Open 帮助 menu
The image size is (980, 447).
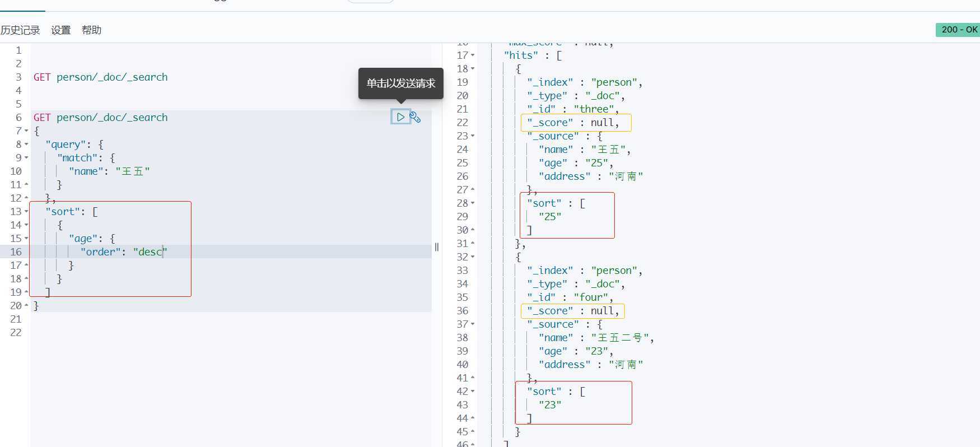(x=92, y=30)
